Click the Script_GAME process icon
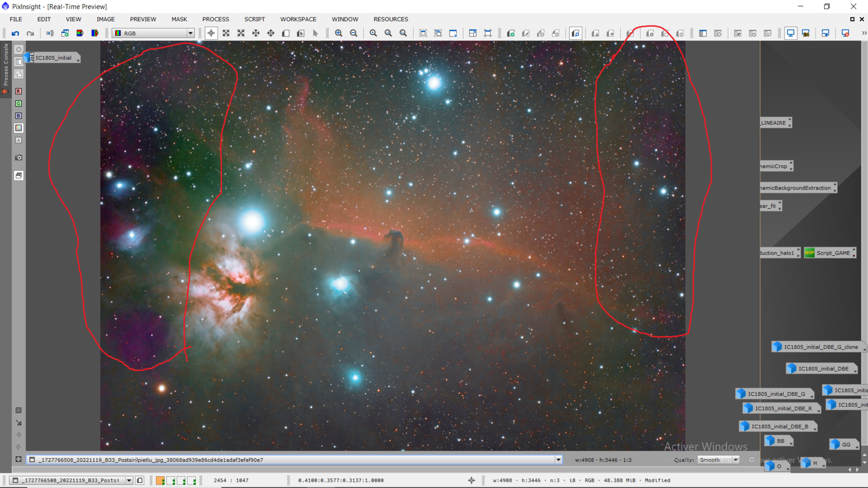 pyautogui.click(x=829, y=253)
